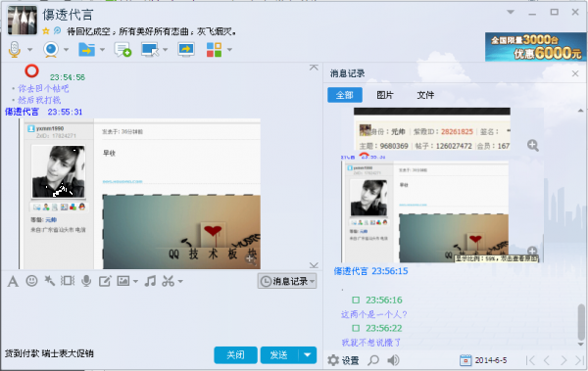Share music with note icon
588x371 pixels.
[150, 281]
